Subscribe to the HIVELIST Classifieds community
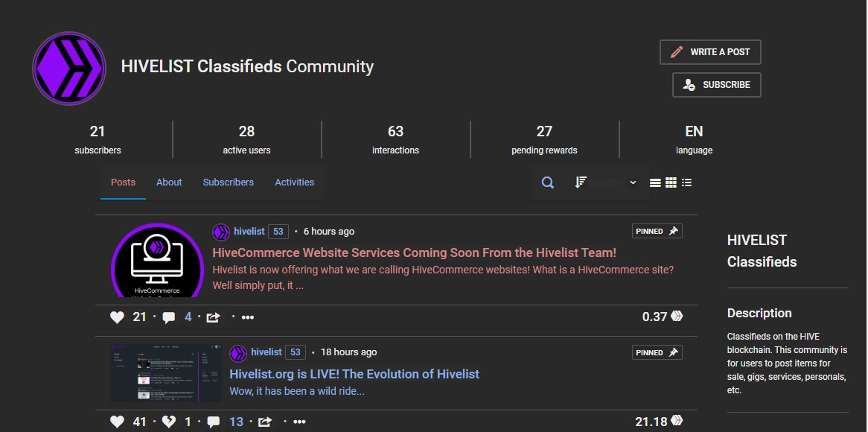This screenshot has width=868, height=432. [x=717, y=85]
